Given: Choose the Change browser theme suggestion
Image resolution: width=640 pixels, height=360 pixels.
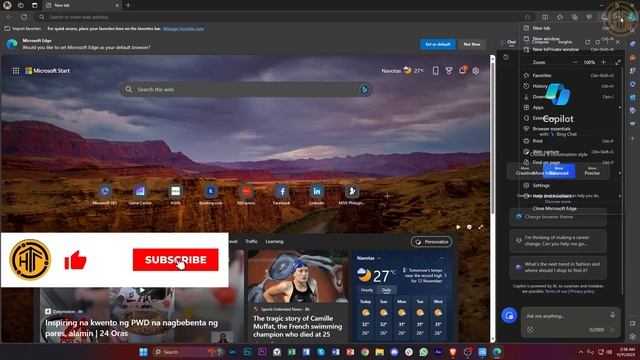Looking at the screenshot, I should pyautogui.click(x=558, y=217).
